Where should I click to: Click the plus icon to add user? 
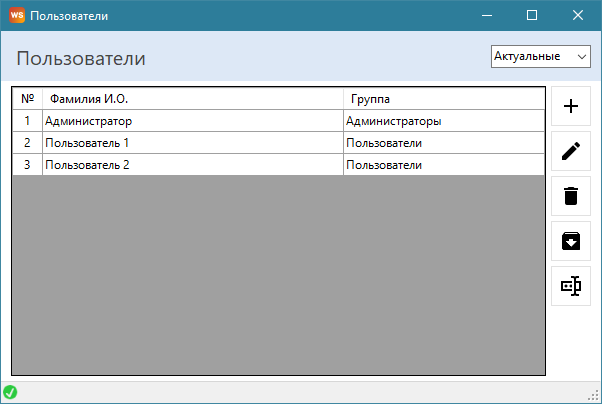(x=571, y=107)
